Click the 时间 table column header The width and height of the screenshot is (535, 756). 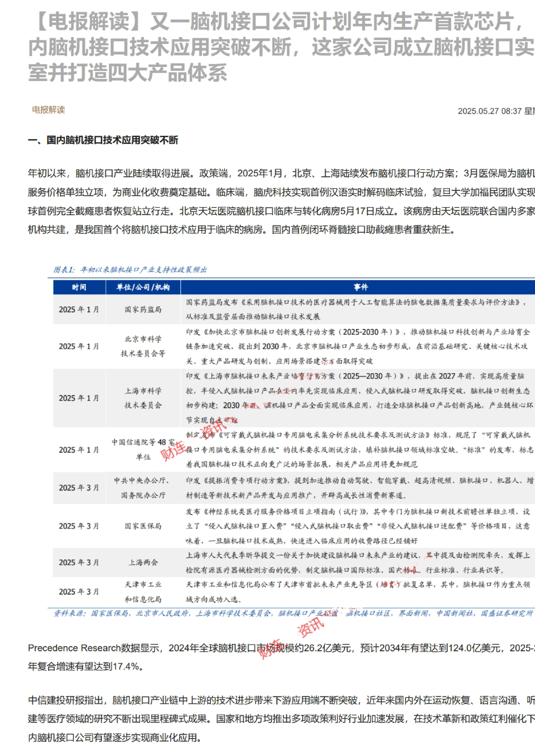point(79,287)
